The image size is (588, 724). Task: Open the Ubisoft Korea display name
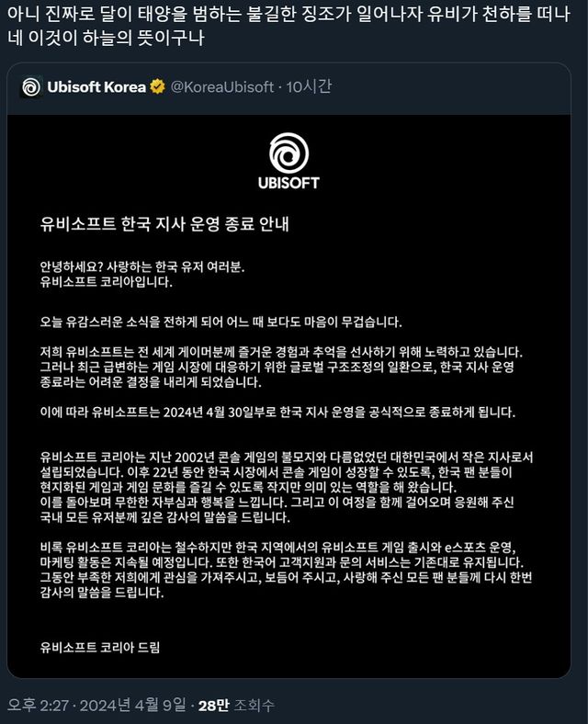coord(96,86)
